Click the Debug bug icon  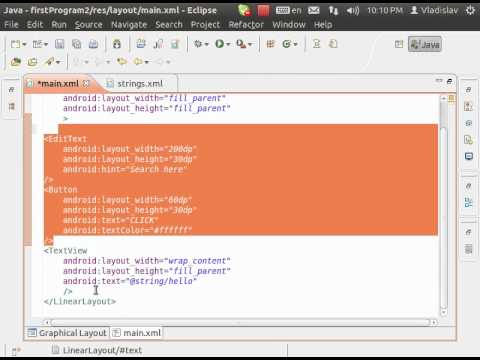coord(198,44)
